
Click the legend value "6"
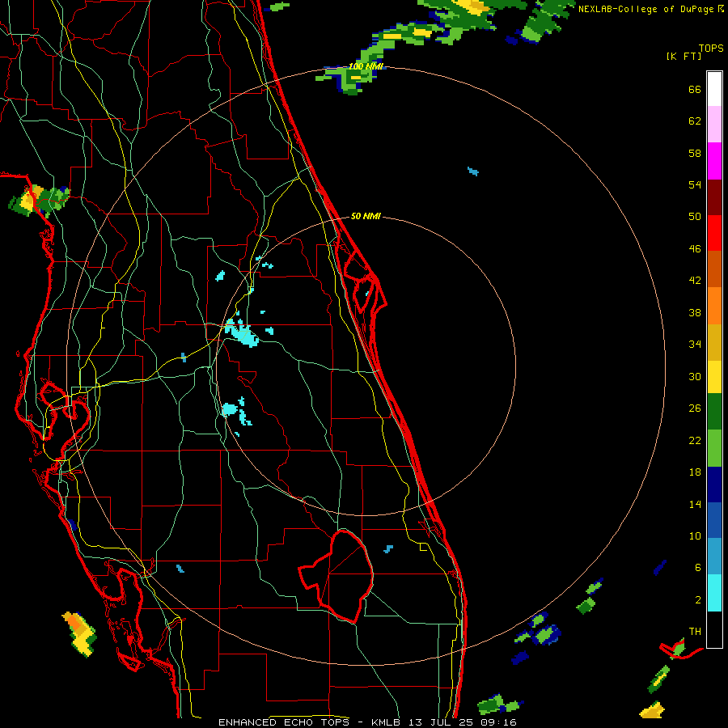(x=698, y=568)
